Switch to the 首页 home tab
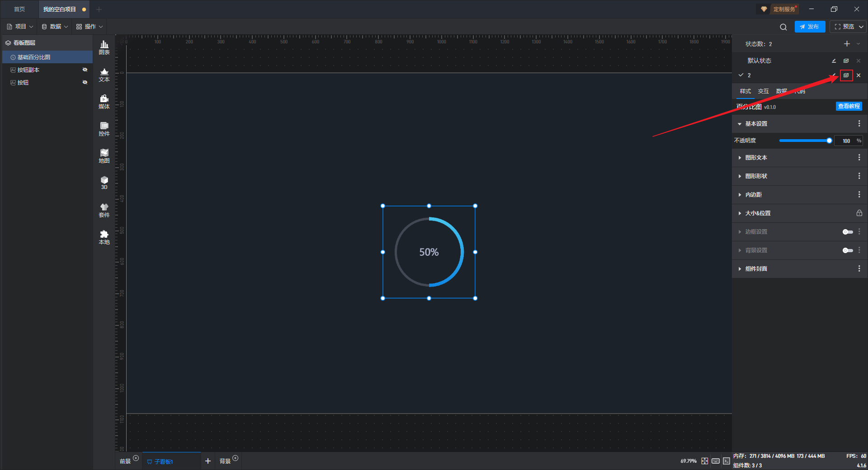This screenshot has height=470, width=868. click(x=19, y=9)
